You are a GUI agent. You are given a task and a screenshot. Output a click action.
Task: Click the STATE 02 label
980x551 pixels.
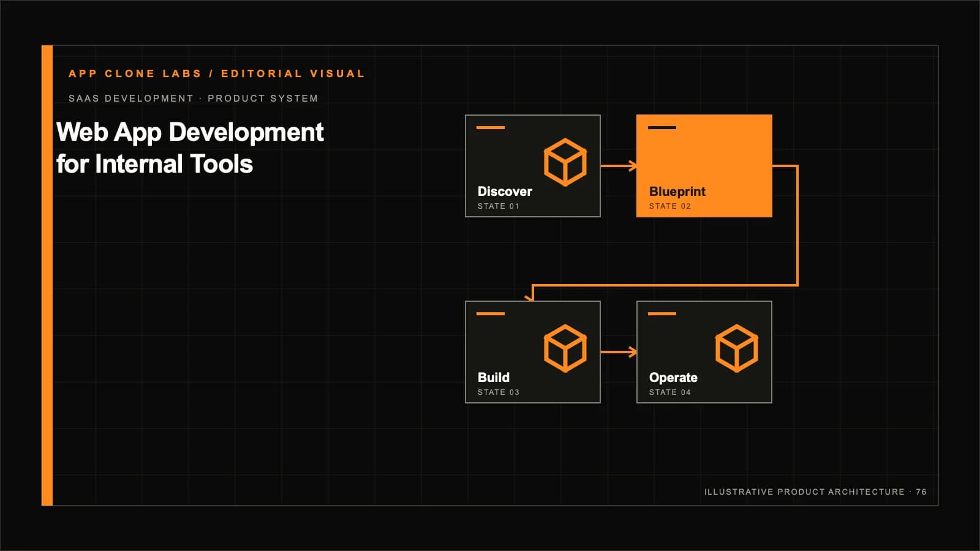point(670,206)
